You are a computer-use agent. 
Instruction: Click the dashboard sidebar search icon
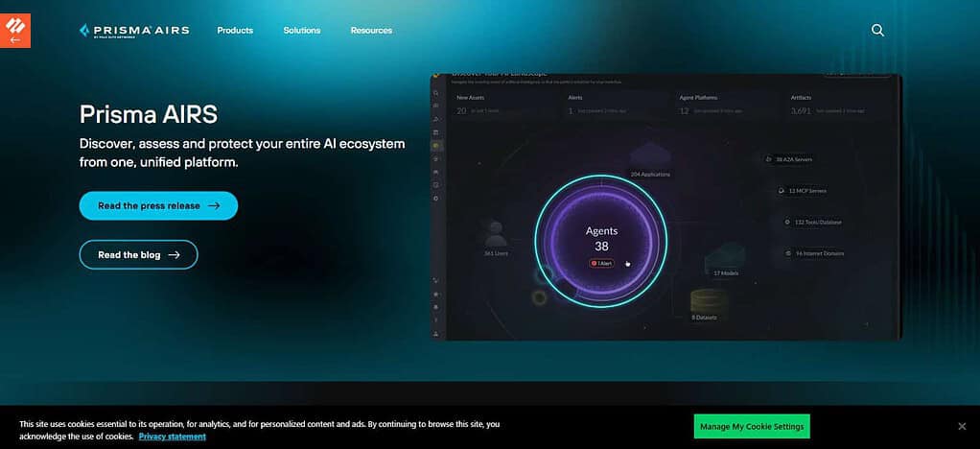[x=436, y=93]
